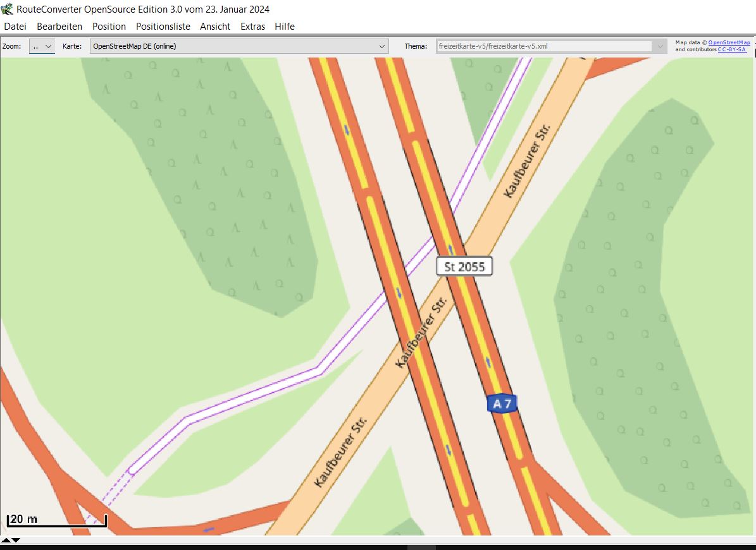Click the end of the purple footpath
Image resolution: width=756 pixels, height=550 pixels.
point(131,470)
